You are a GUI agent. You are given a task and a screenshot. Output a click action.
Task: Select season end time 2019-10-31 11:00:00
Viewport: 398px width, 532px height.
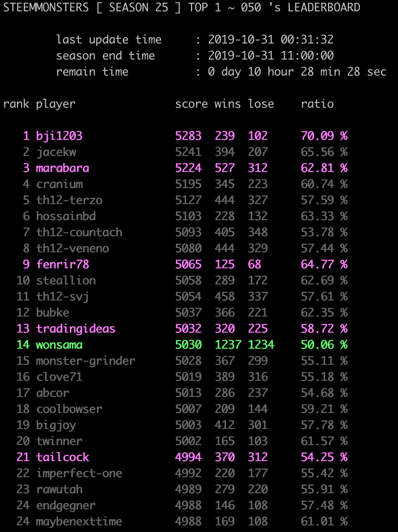[271, 56]
